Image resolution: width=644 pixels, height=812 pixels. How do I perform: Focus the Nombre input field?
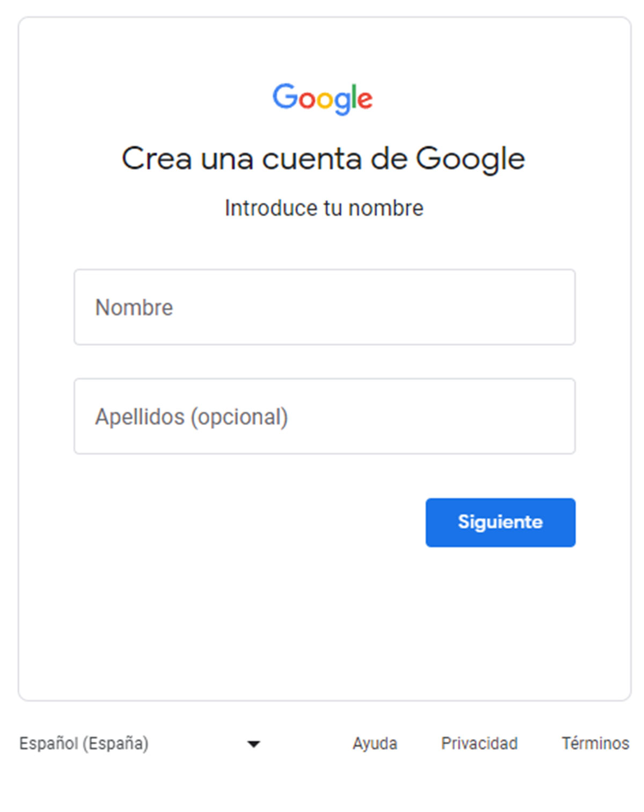coord(324,307)
